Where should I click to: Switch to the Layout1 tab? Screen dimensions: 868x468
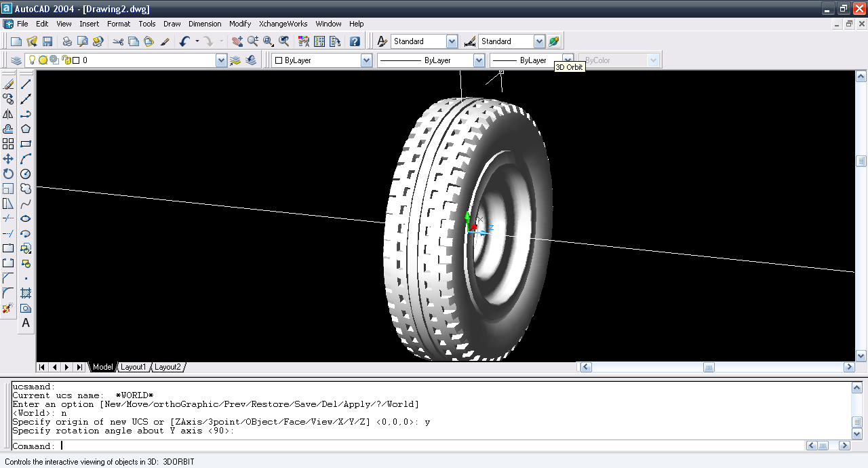point(133,367)
